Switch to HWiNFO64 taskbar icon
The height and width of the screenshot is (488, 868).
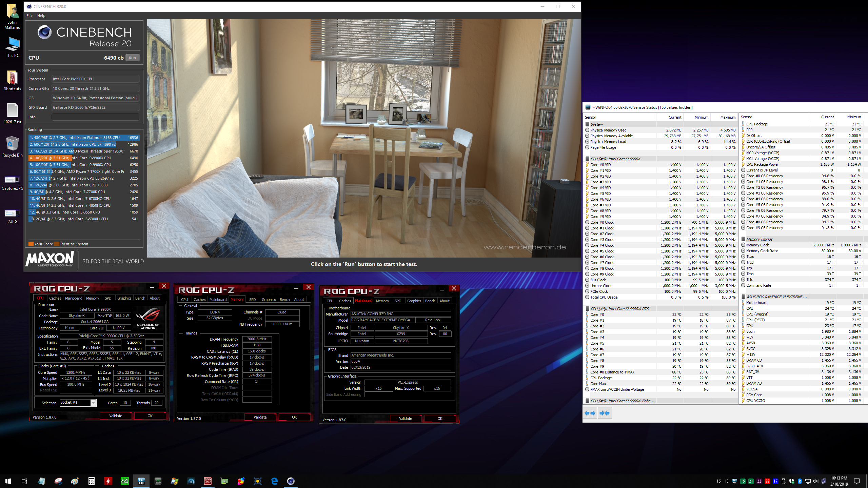(x=141, y=481)
